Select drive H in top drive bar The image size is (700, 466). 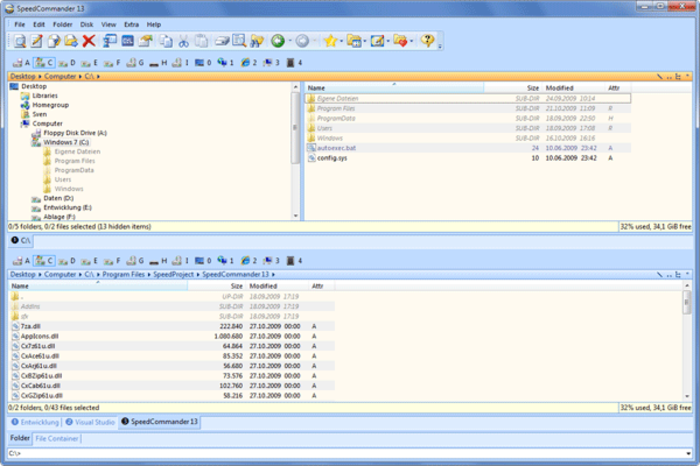point(158,63)
